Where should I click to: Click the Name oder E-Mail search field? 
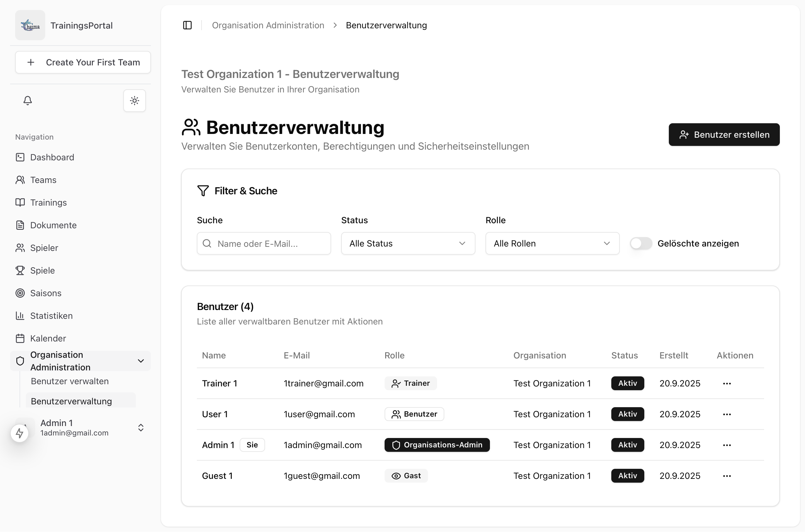coord(264,243)
